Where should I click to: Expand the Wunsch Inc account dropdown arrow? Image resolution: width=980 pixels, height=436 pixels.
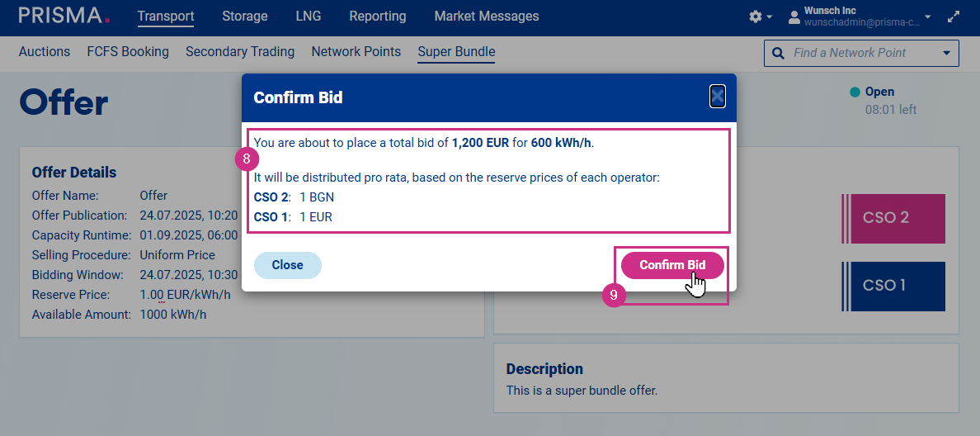coord(928,17)
